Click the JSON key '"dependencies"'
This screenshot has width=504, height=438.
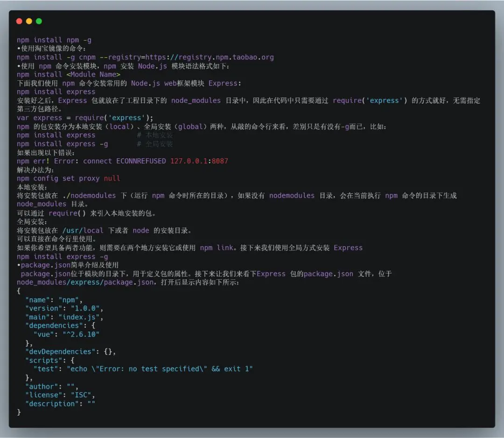pos(54,326)
